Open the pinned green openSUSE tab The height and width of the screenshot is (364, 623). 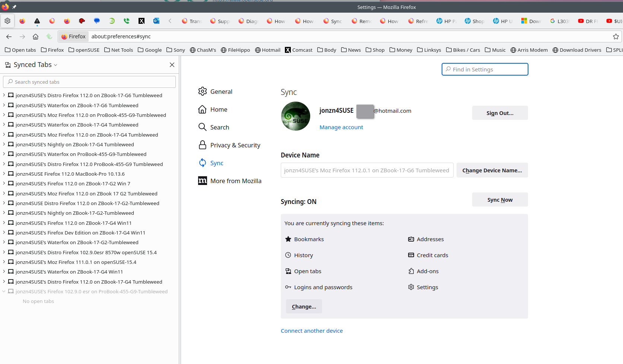tap(112, 21)
